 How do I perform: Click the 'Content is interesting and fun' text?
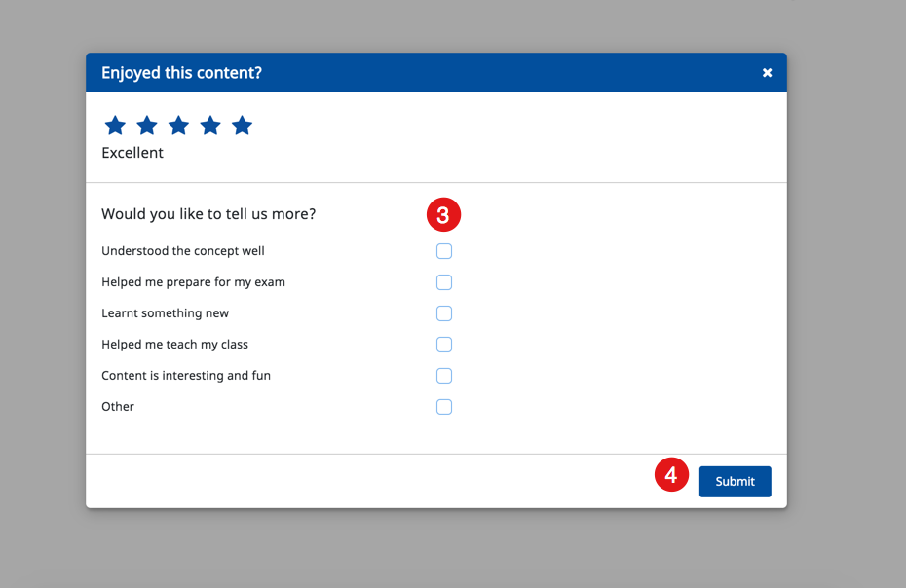coord(186,376)
